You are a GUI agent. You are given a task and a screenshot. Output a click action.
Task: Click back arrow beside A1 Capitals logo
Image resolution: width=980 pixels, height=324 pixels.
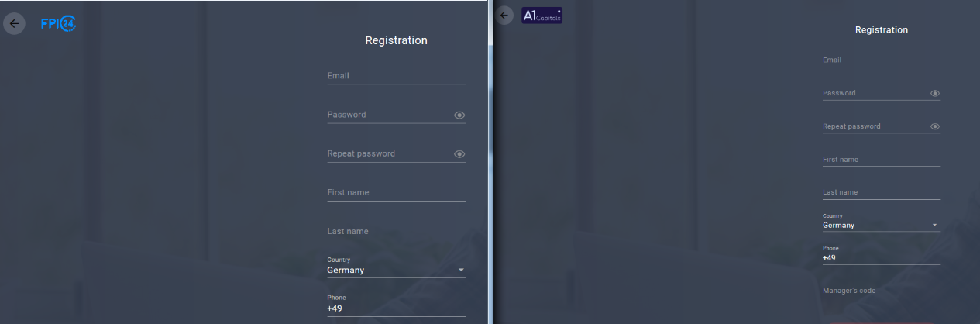(505, 15)
